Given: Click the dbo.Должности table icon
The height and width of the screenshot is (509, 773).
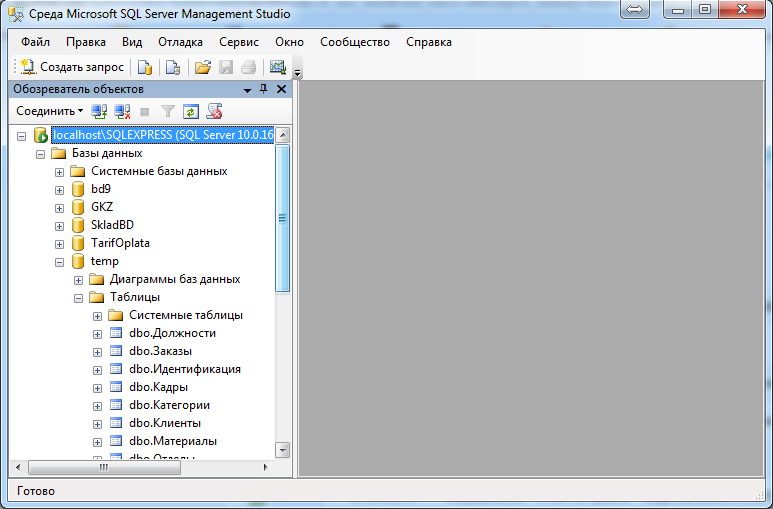Looking at the screenshot, I should click(x=116, y=333).
